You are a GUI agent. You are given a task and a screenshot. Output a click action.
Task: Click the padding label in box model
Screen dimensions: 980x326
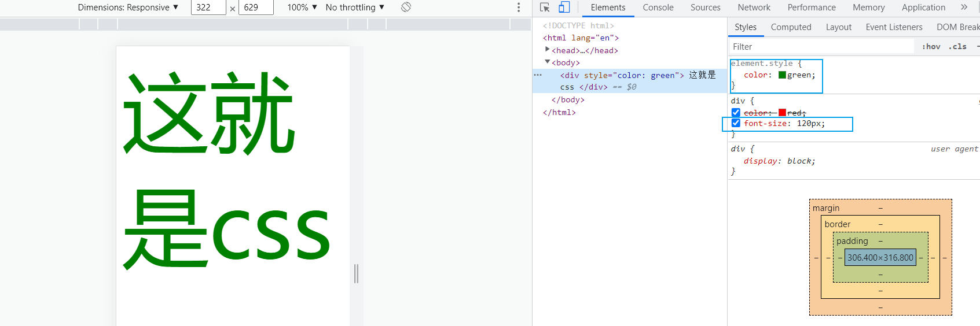tap(852, 241)
